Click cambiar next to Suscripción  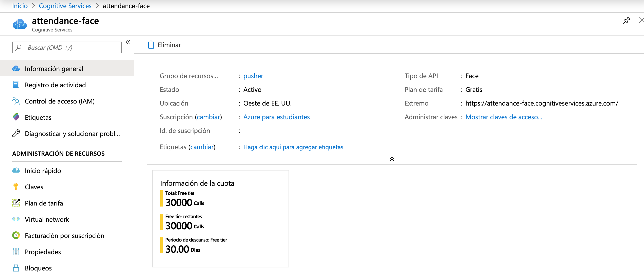[208, 117]
